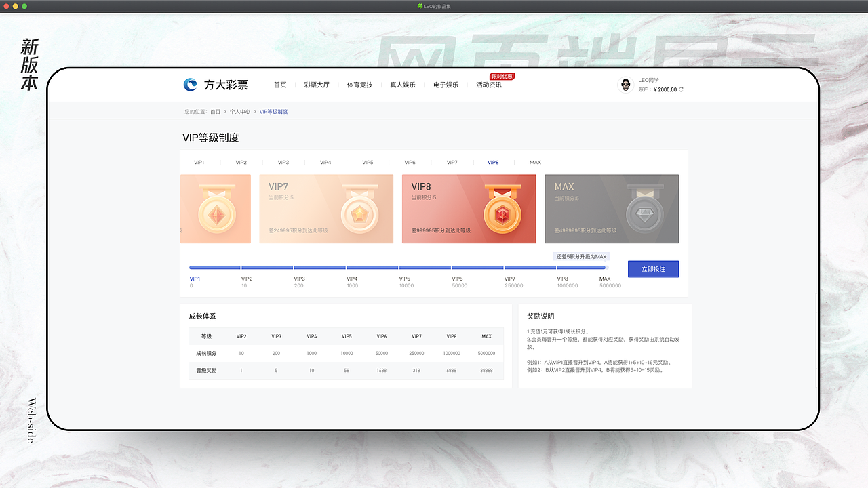This screenshot has height=488, width=868.
Task: Open the LEO同学 user avatar
Action: 625,85
